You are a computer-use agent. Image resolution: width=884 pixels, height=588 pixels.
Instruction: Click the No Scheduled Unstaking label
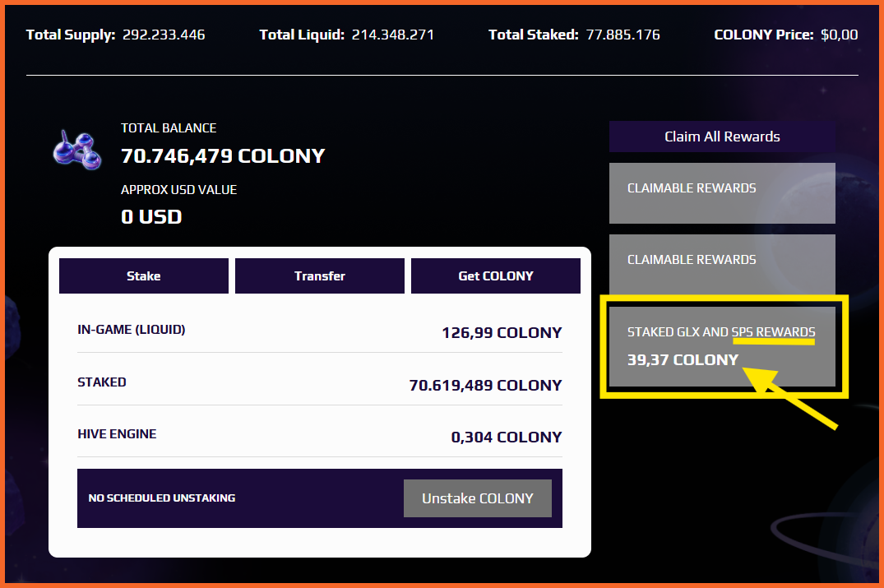(162, 498)
